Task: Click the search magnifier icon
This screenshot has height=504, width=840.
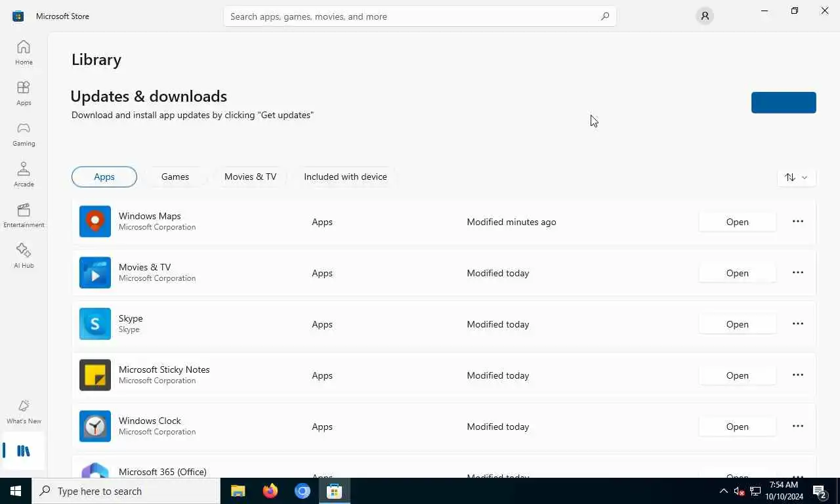Action: tap(605, 16)
